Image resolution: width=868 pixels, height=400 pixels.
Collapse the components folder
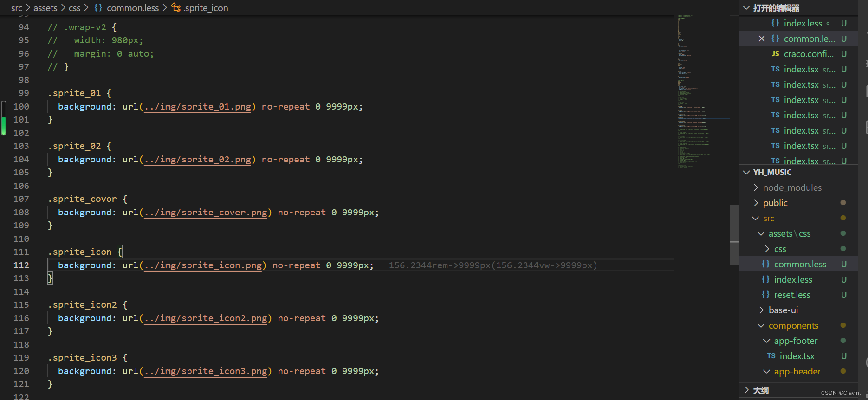761,325
